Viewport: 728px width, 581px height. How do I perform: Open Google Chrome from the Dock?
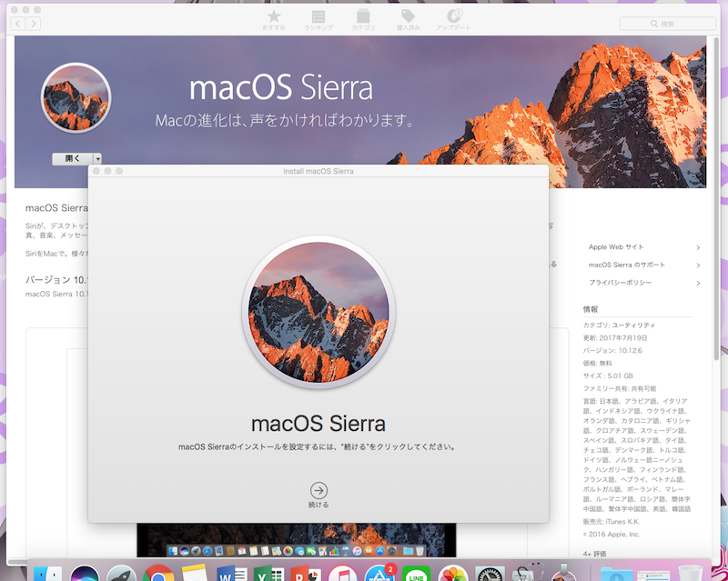click(x=157, y=574)
